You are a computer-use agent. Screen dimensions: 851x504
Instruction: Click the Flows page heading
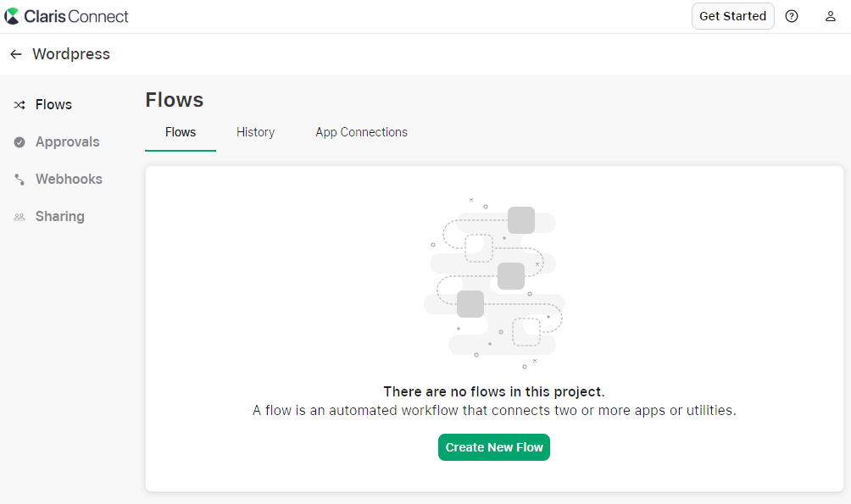pyautogui.click(x=175, y=100)
